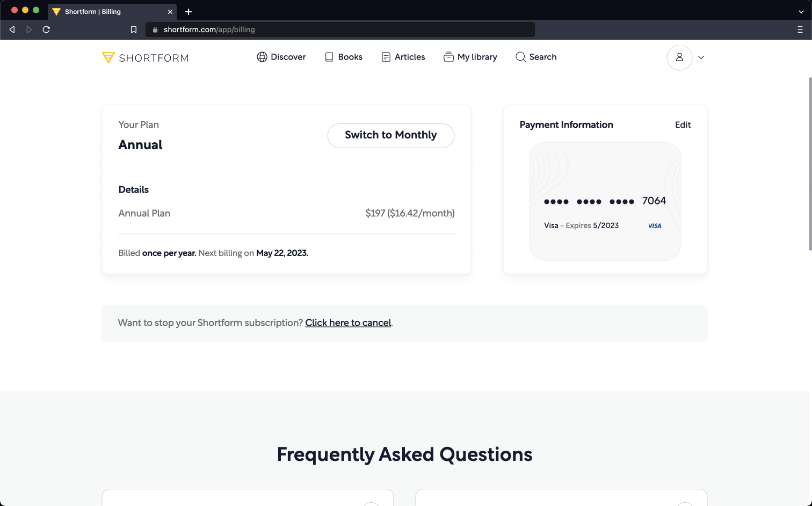The width and height of the screenshot is (812, 506).
Task: Click the site lock security icon
Action: pos(155,30)
